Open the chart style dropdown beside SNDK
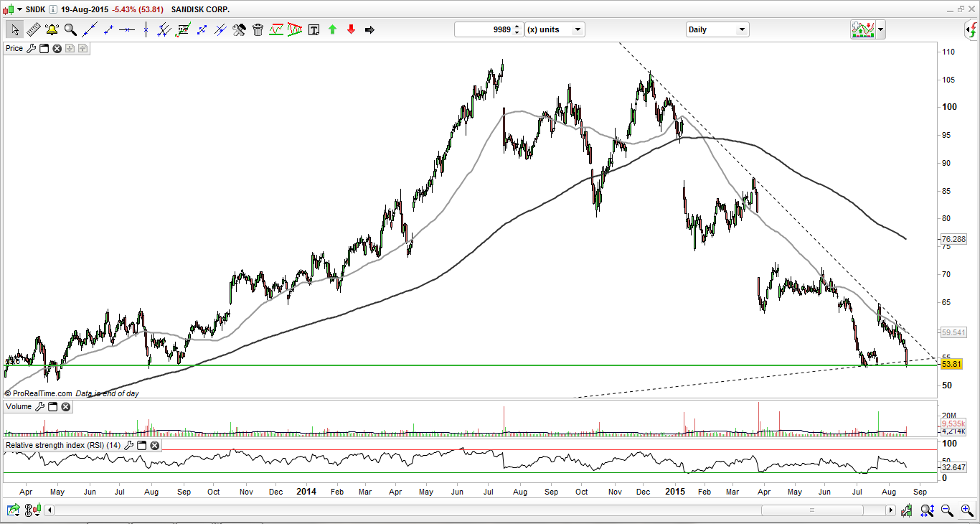 (19, 9)
